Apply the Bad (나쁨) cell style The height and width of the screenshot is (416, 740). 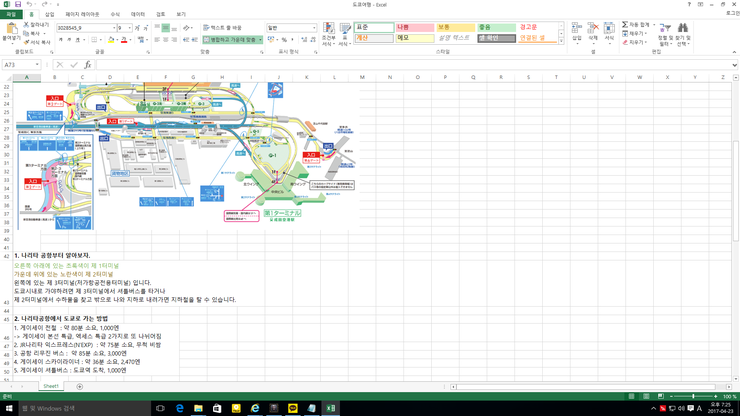(414, 27)
